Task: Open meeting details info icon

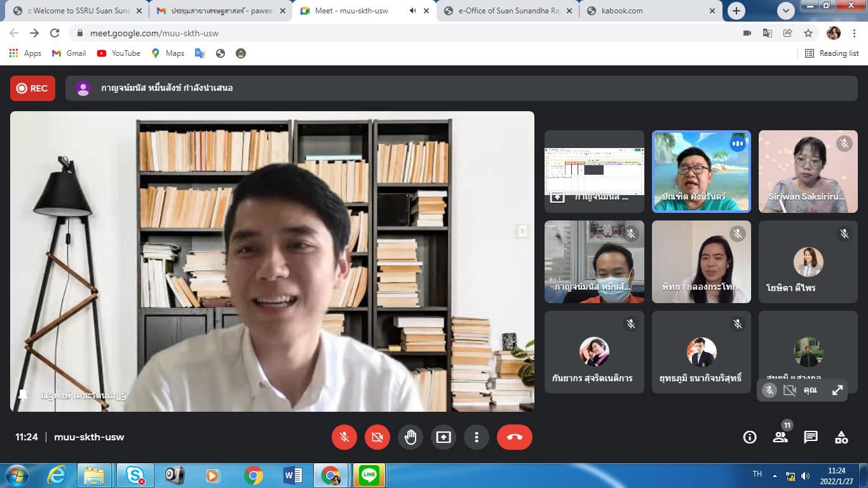Action: point(750,437)
